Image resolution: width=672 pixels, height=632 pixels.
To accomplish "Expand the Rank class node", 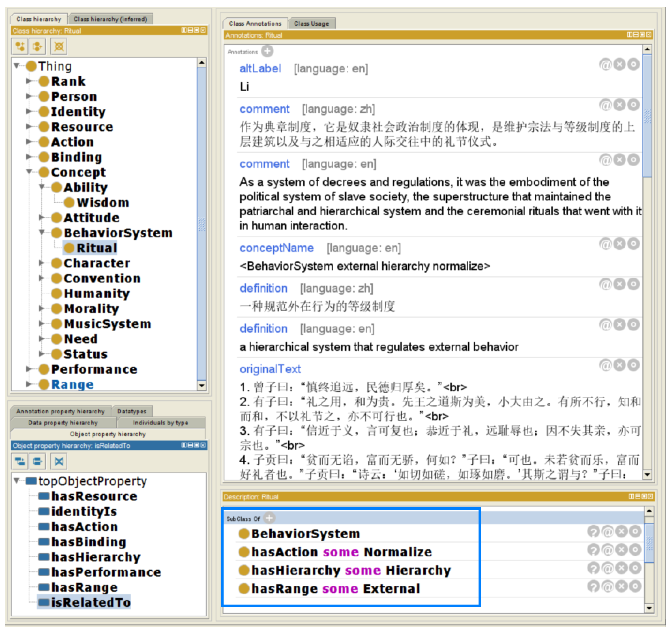I will (29, 81).
